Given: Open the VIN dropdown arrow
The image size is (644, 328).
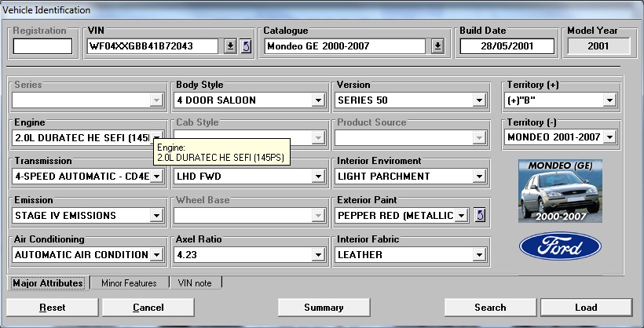Looking at the screenshot, I should 230,46.
